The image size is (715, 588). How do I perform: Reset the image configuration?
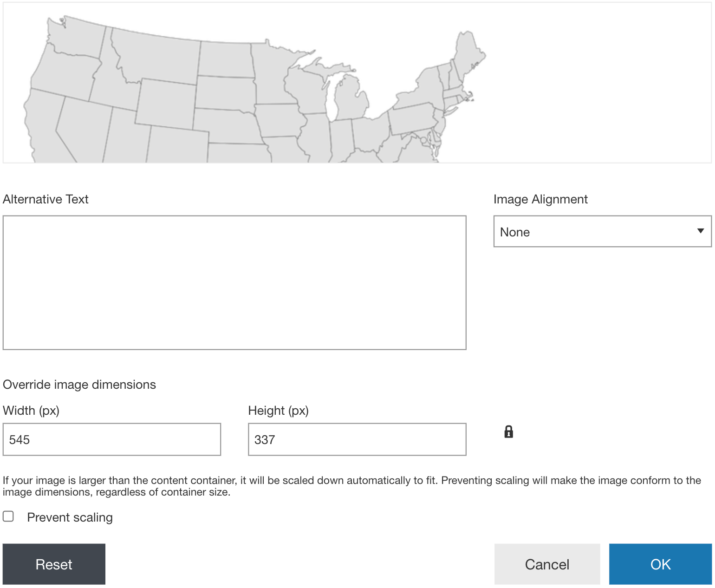click(x=54, y=564)
